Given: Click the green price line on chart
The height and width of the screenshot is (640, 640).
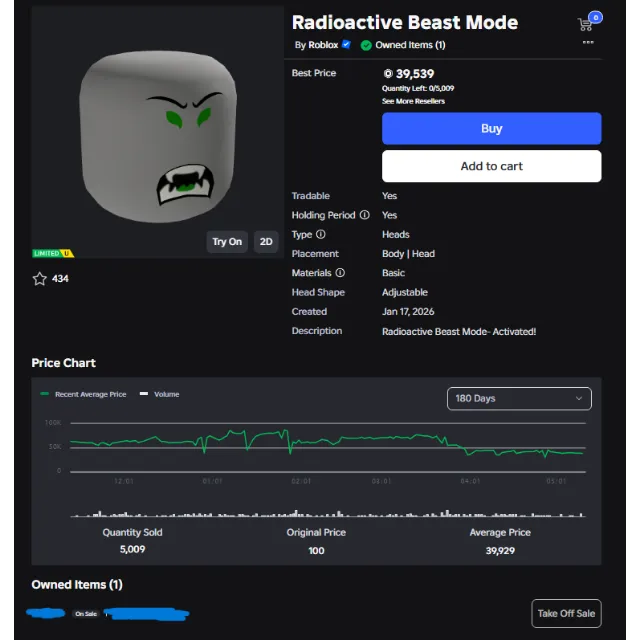Looking at the screenshot, I should click(x=327, y=442).
